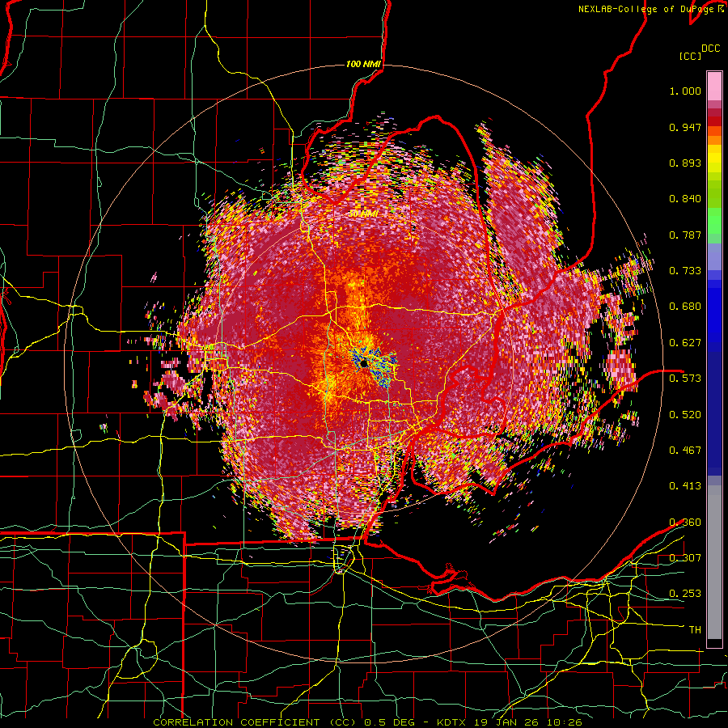Select the 0.520 scale value

tap(685, 414)
